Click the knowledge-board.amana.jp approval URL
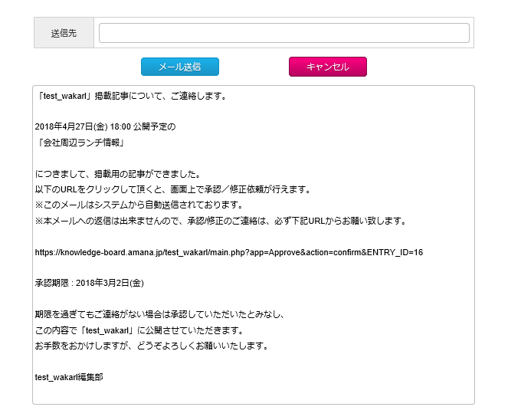 tap(229, 252)
